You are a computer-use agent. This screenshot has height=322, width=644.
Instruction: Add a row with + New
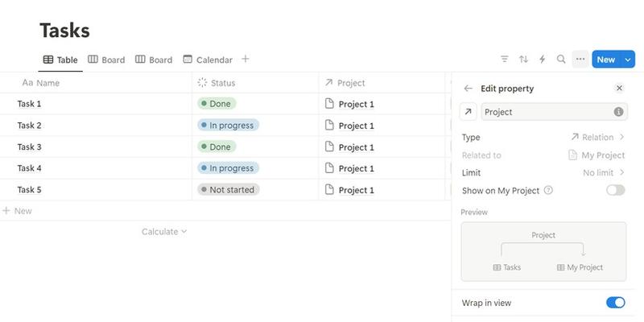click(18, 211)
